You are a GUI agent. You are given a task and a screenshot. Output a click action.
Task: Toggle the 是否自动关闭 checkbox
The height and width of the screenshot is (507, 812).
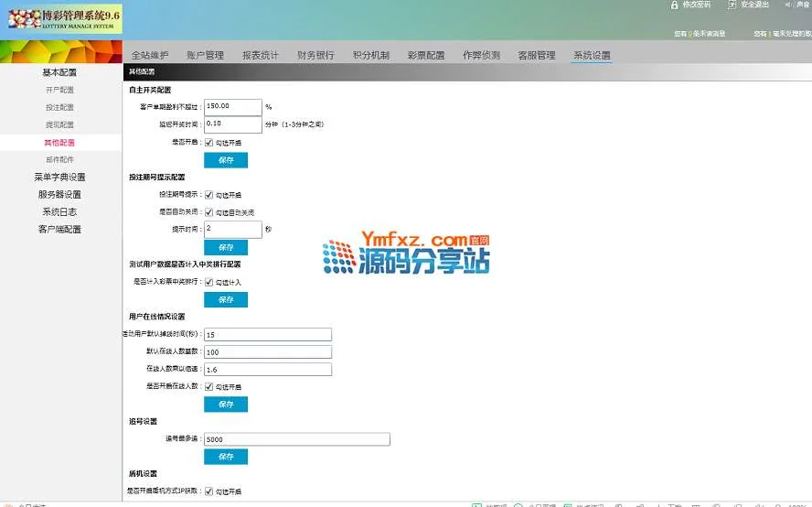click(209, 211)
